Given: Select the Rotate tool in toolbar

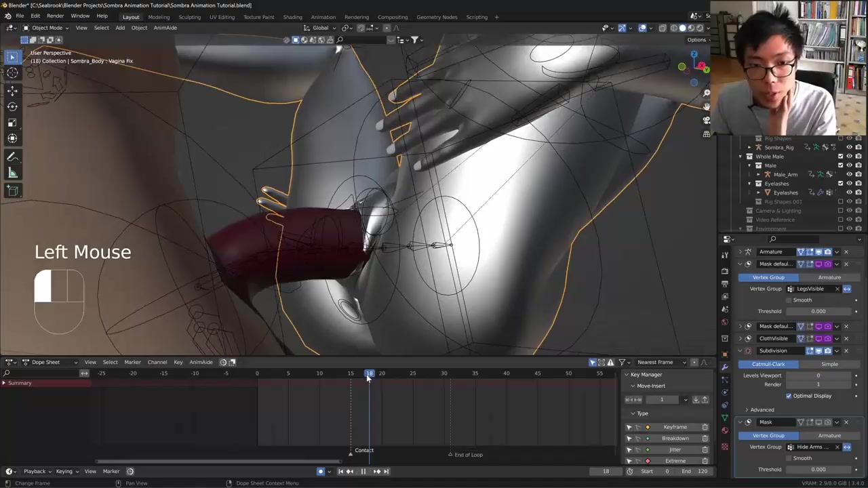Looking at the screenshot, I should (x=12, y=106).
